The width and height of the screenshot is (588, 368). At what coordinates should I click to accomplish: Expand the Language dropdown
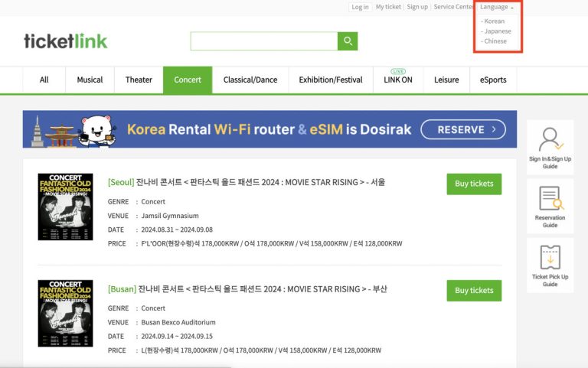497,7
